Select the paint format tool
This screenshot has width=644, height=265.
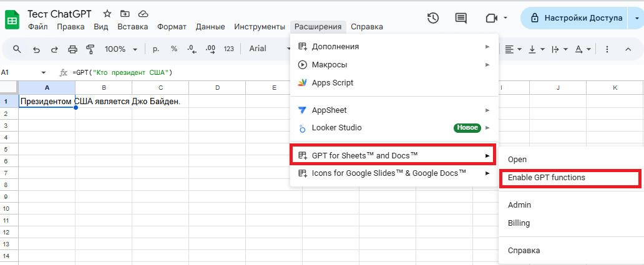(x=90, y=49)
